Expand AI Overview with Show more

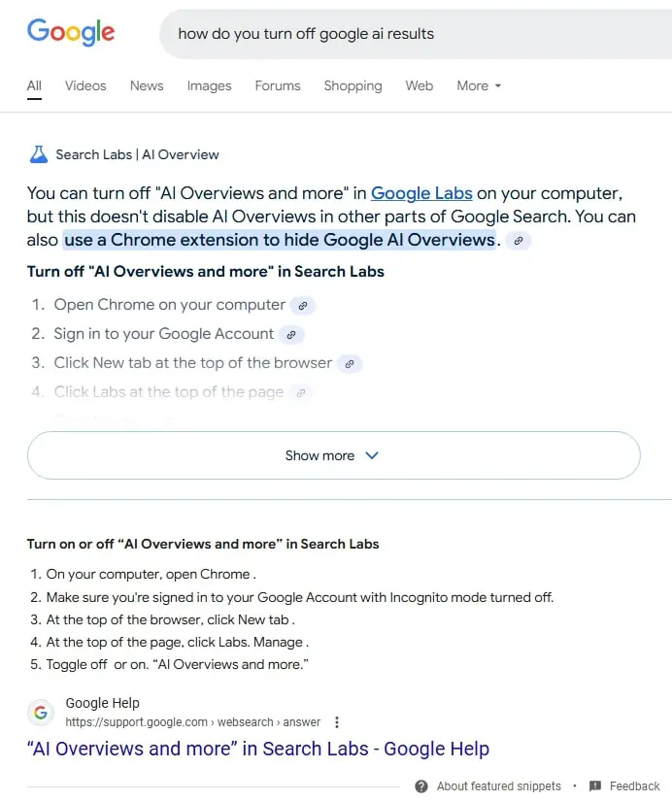click(x=334, y=455)
